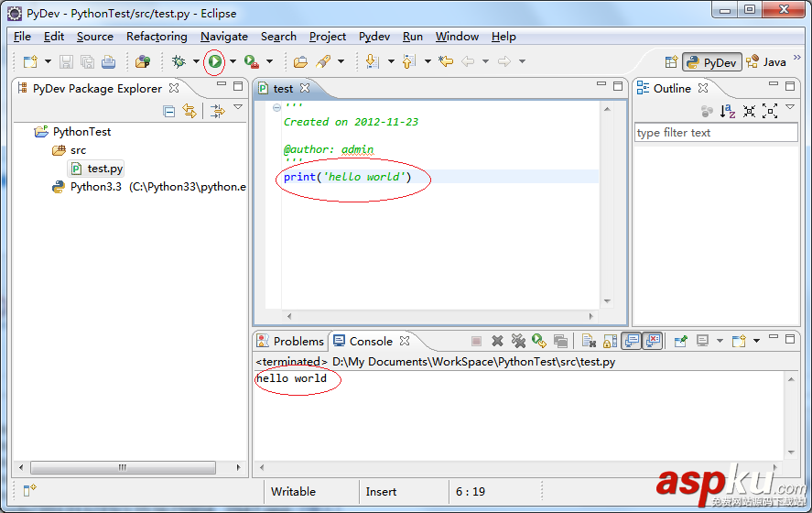The image size is (812, 513).
Task: Open the Window menu
Action: click(458, 37)
